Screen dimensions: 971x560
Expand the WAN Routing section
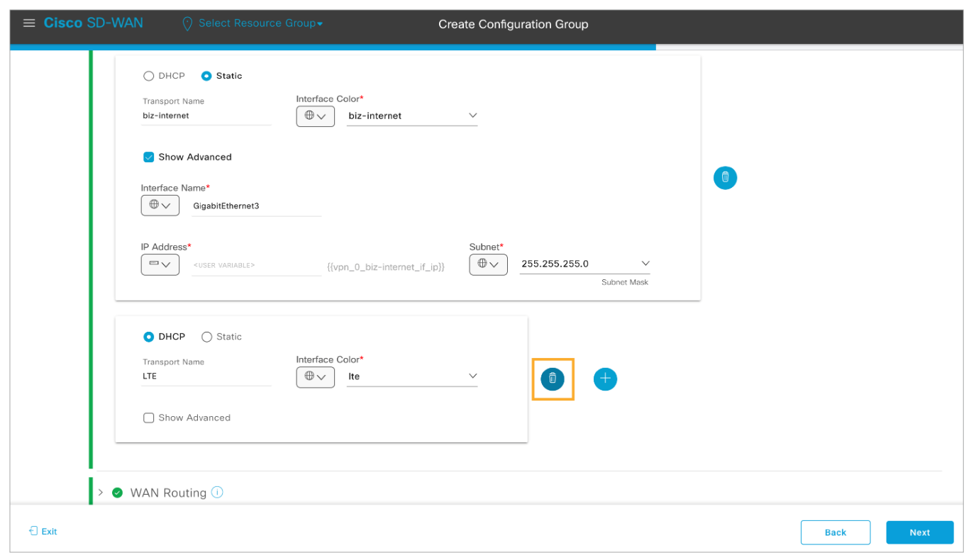tap(101, 493)
